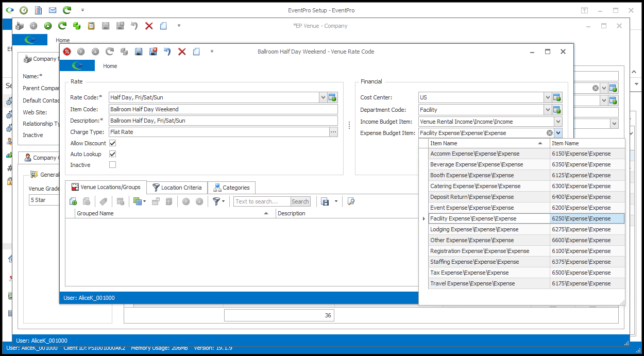
Task: Click Save and Close icon in Venue Rate Code window
Action: tap(153, 52)
